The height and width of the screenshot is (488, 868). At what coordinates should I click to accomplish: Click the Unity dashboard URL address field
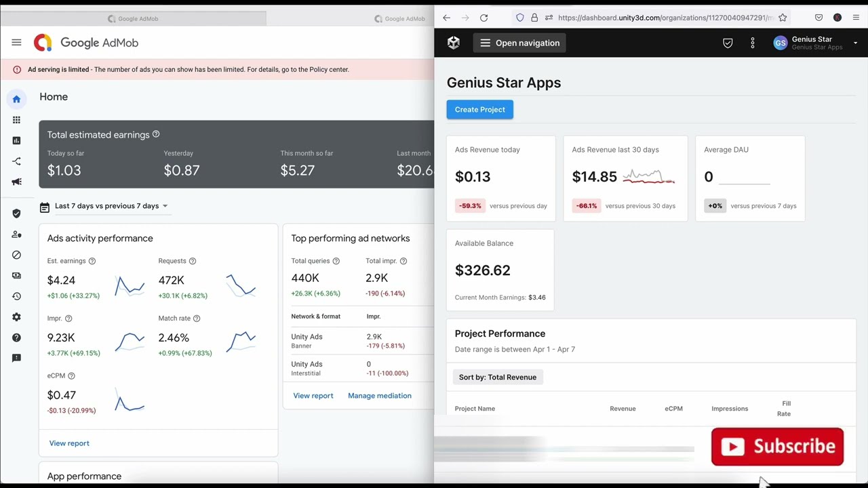[665, 18]
